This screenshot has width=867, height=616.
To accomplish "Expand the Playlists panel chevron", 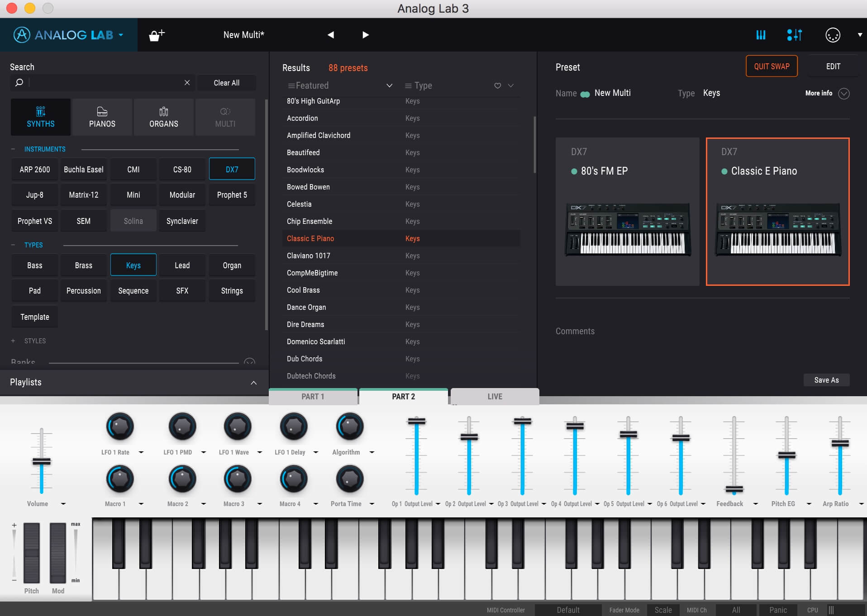I will 254,383.
